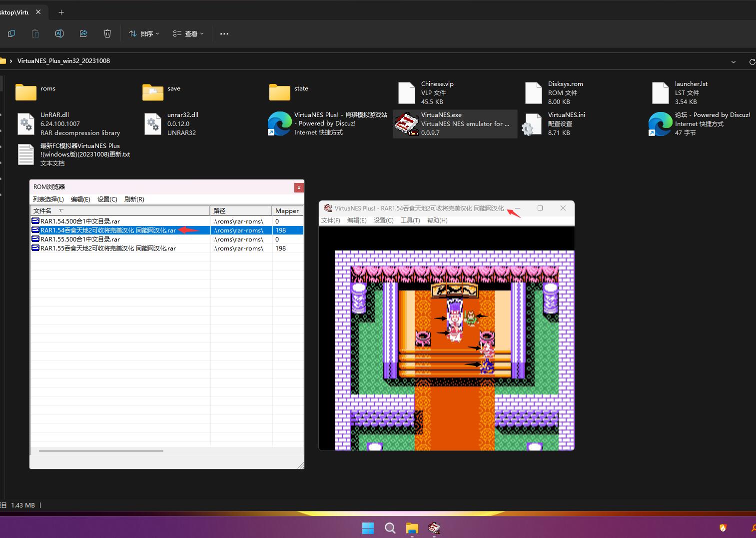Open File Explorer from the taskbar
Screen dimensions: 756x538
[x=412, y=527]
